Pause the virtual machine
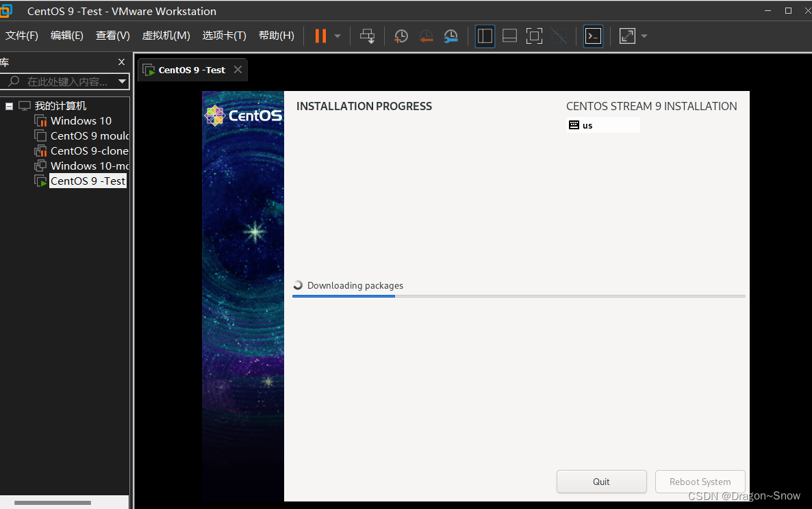Image resolution: width=812 pixels, height=509 pixels. (x=320, y=36)
